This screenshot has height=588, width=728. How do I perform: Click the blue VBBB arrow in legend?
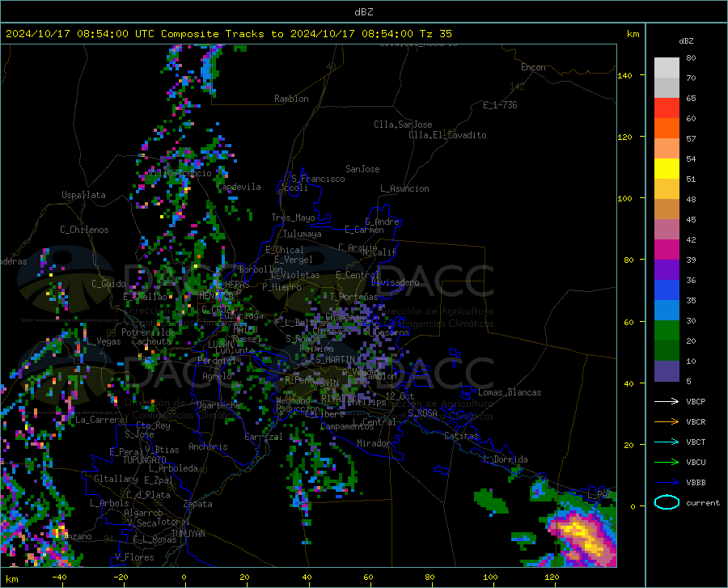[667, 483]
